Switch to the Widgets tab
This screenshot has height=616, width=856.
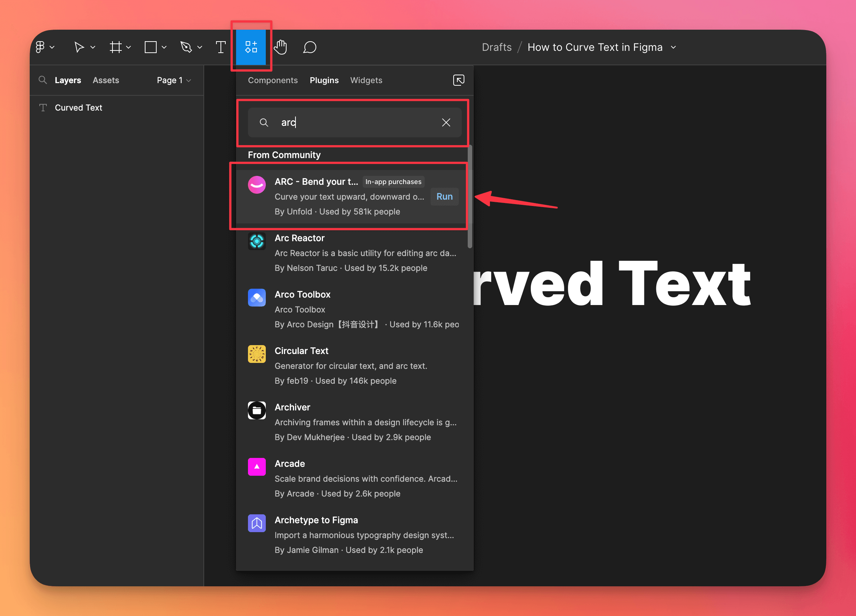pyautogui.click(x=366, y=80)
